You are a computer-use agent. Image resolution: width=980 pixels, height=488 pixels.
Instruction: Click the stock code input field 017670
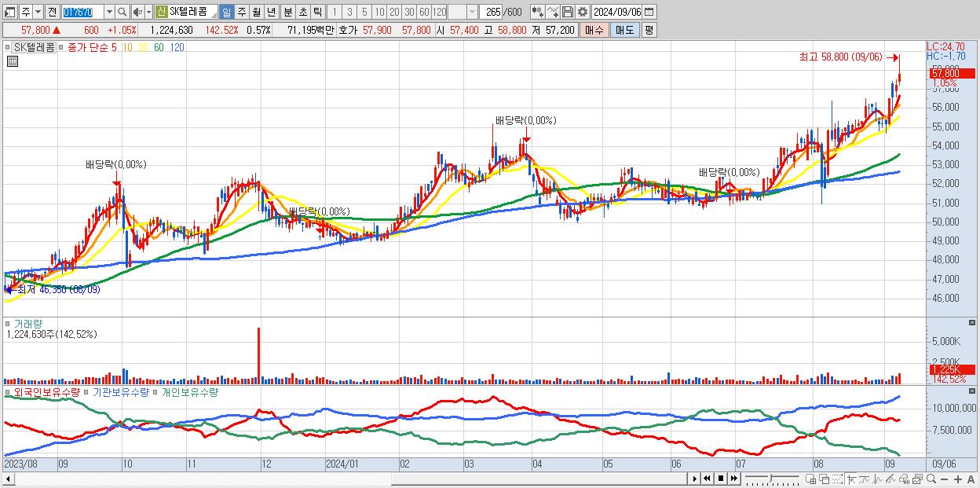[x=82, y=13]
